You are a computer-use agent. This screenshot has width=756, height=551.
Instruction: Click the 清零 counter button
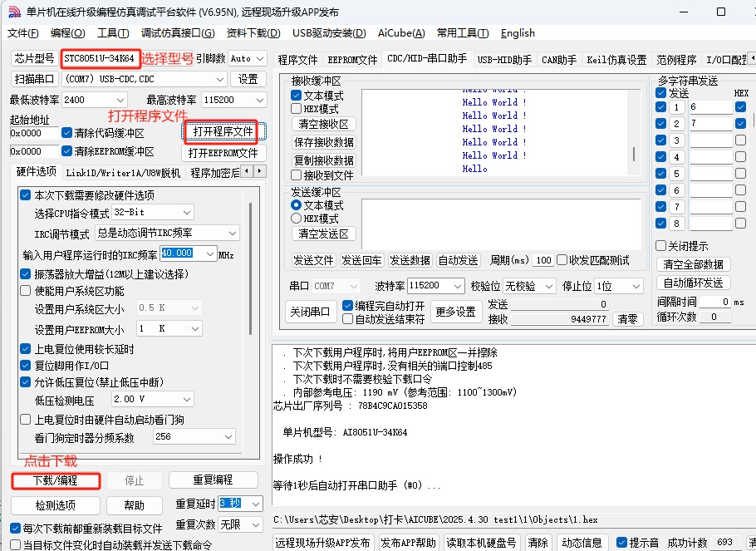(x=627, y=319)
